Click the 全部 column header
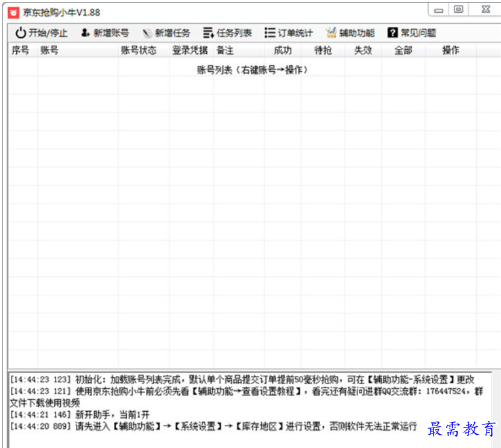The height and width of the screenshot is (448, 501). pyautogui.click(x=403, y=50)
